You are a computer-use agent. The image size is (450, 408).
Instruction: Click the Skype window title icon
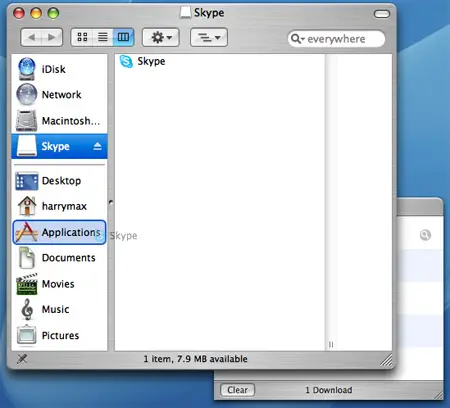185,13
